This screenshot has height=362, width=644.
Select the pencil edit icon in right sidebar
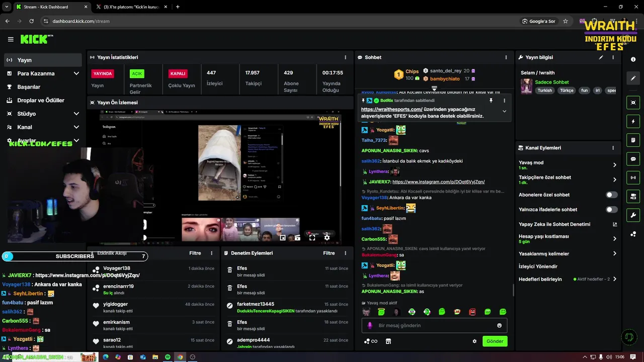633,78
